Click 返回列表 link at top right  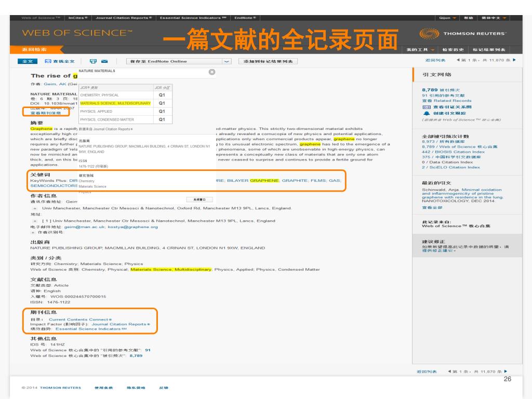click(435, 60)
